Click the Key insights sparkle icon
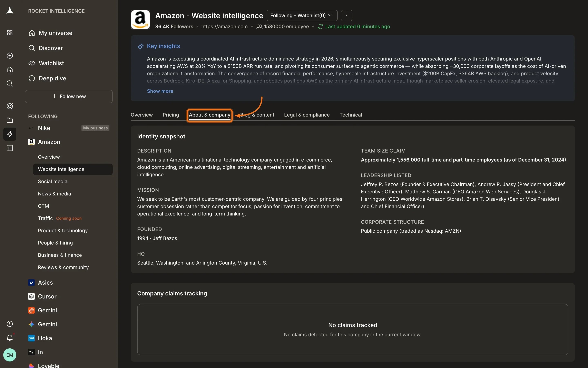 (x=140, y=46)
